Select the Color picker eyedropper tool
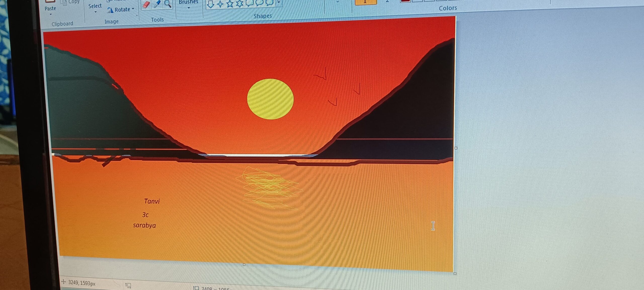 (x=157, y=4)
